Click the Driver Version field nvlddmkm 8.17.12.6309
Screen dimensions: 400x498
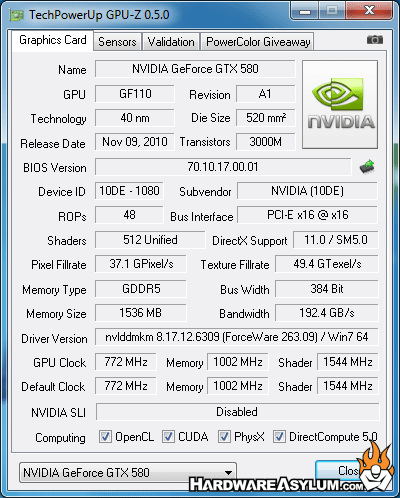[237, 337]
